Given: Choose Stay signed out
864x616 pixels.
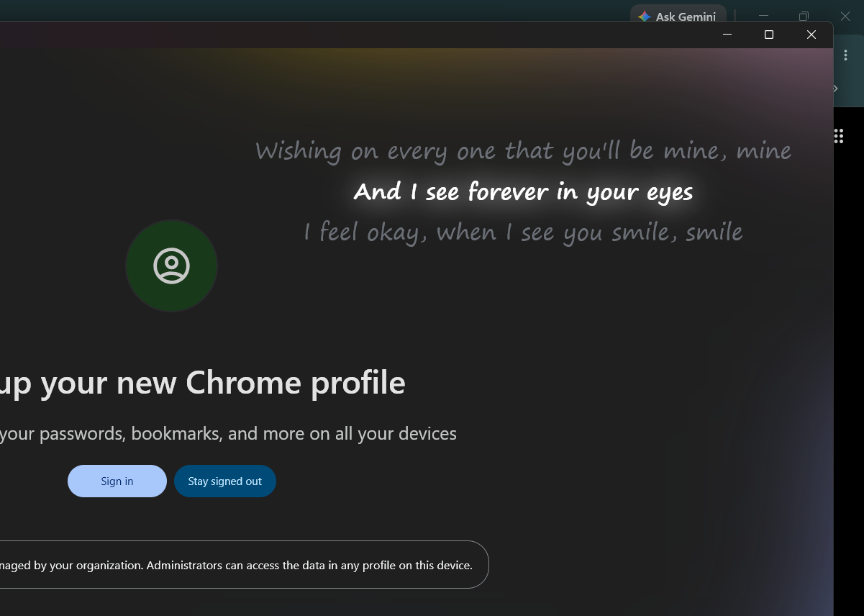Looking at the screenshot, I should click(x=225, y=481).
